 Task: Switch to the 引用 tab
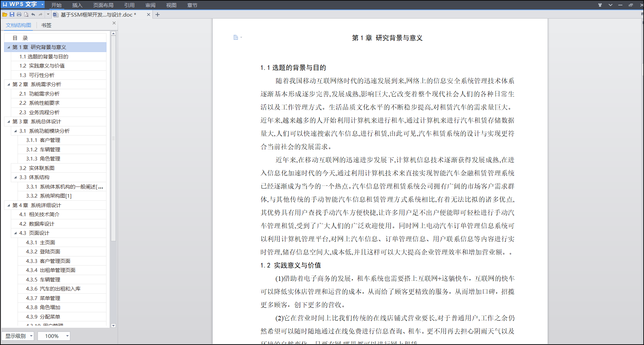(129, 5)
